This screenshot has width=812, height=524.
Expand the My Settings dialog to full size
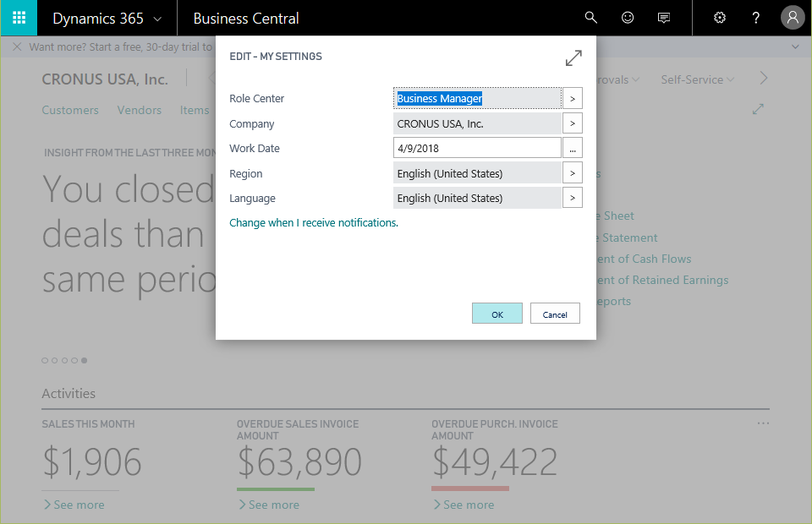click(573, 58)
